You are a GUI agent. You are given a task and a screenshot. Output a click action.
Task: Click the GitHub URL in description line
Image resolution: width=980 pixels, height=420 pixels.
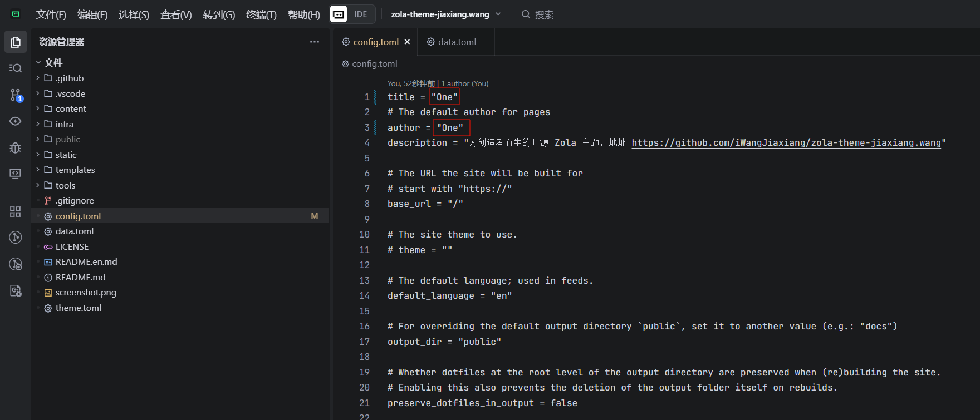click(786, 143)
